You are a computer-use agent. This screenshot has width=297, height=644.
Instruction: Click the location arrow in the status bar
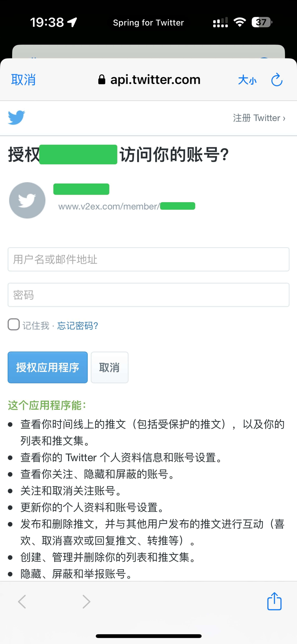71,22
